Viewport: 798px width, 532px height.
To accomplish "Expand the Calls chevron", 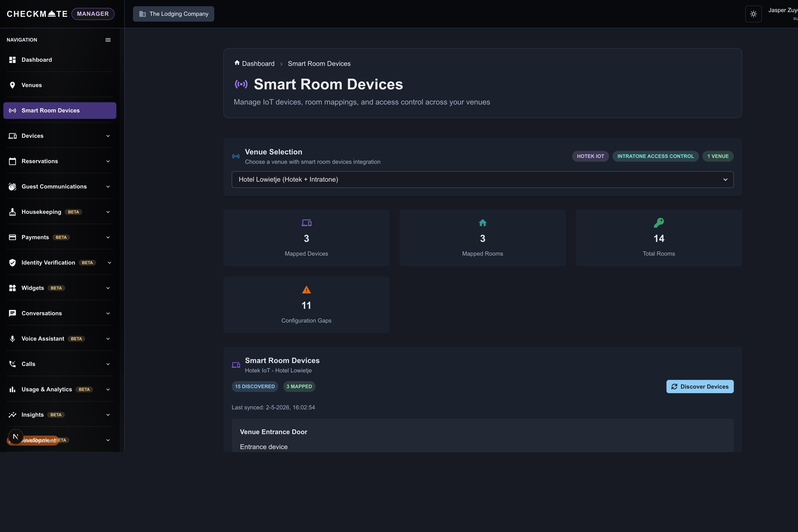I will [108, 364].
